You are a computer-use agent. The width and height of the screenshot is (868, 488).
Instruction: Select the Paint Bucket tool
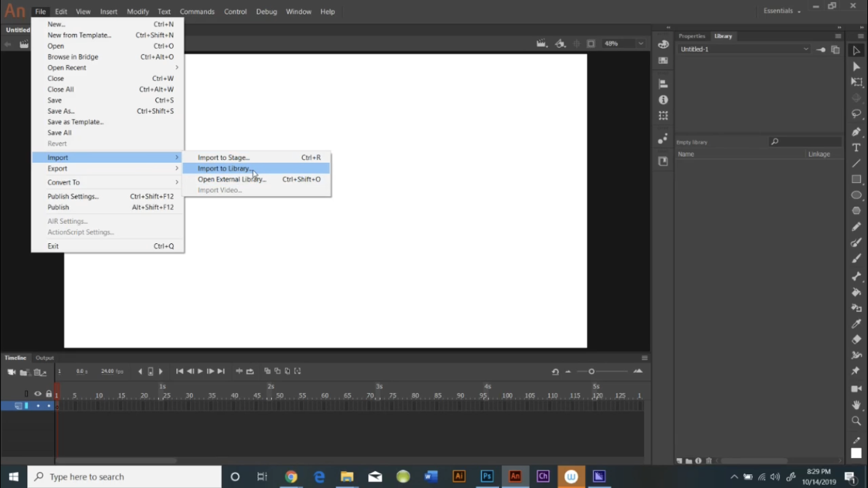coord(856,292)
